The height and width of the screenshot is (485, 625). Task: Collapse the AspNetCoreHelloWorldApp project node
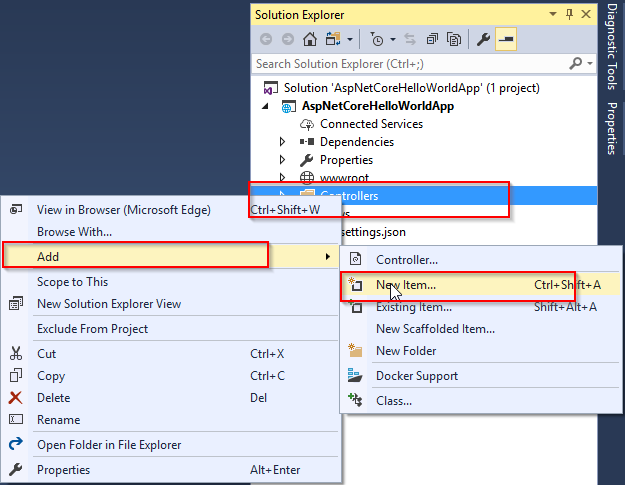[x=266, y=106]
